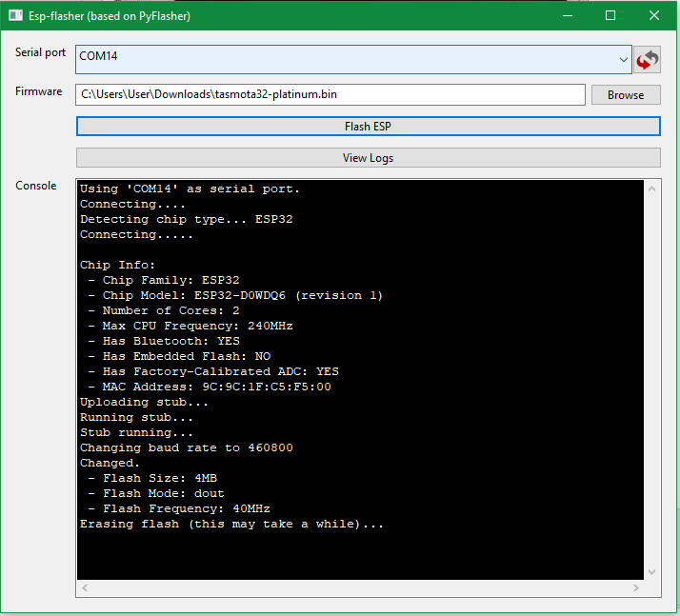Open the View Logs button
The height and width of the screenshot is (616, 680).
[368, 158]
